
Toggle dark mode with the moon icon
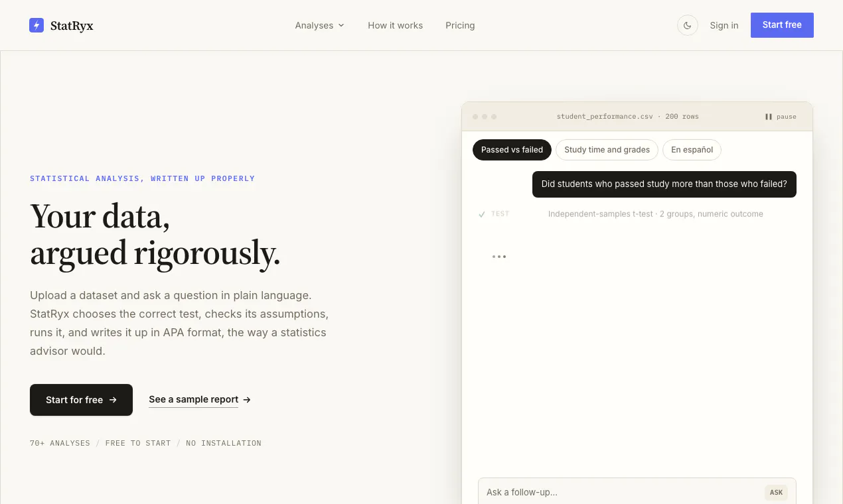(688, 25)
